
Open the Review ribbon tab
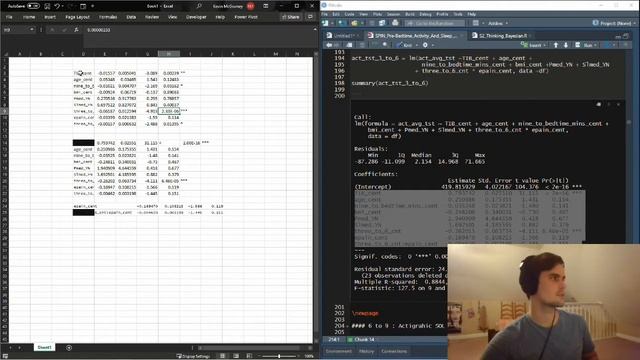152,17
